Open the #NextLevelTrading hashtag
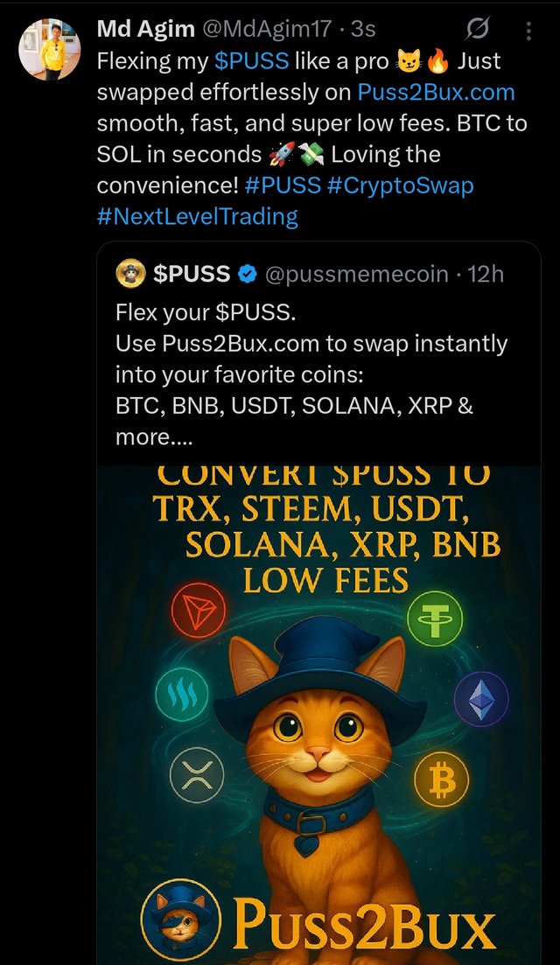This screenshot has width=560, height=965. (198, 217)
